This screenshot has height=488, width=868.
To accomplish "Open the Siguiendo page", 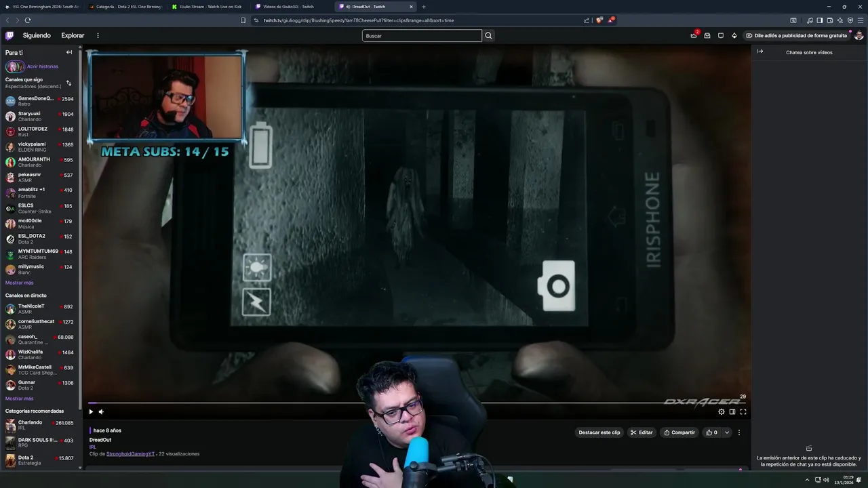I will [37, 35].
